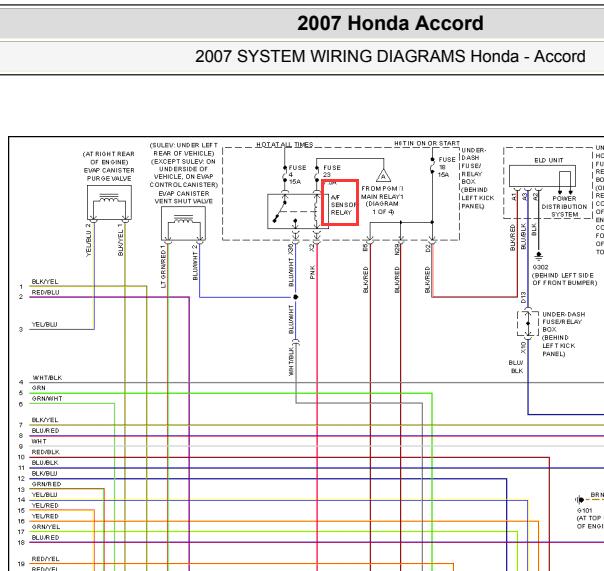Click the vertical "BLK/YEL" label under purge valve
The height and width of the screenshot is (571, 604).
[121, 240]
